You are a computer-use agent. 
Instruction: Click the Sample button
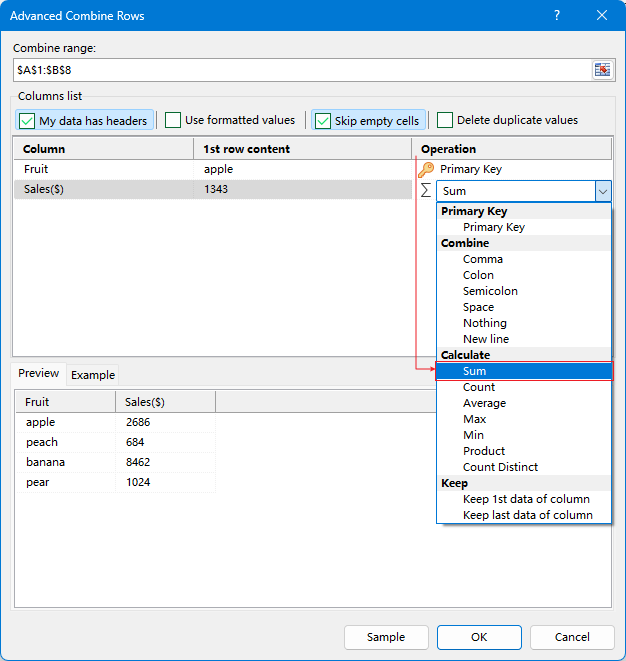click(386, 637)
